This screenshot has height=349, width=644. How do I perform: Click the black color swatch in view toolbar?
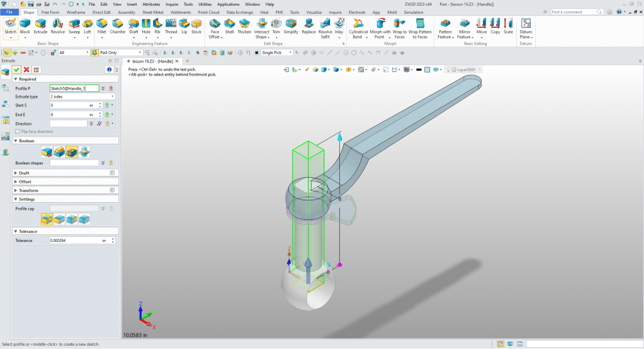(x=419, y=69)
